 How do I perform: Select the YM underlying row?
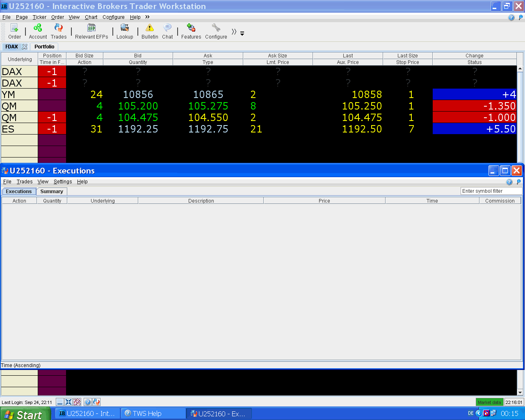(19, 95)
